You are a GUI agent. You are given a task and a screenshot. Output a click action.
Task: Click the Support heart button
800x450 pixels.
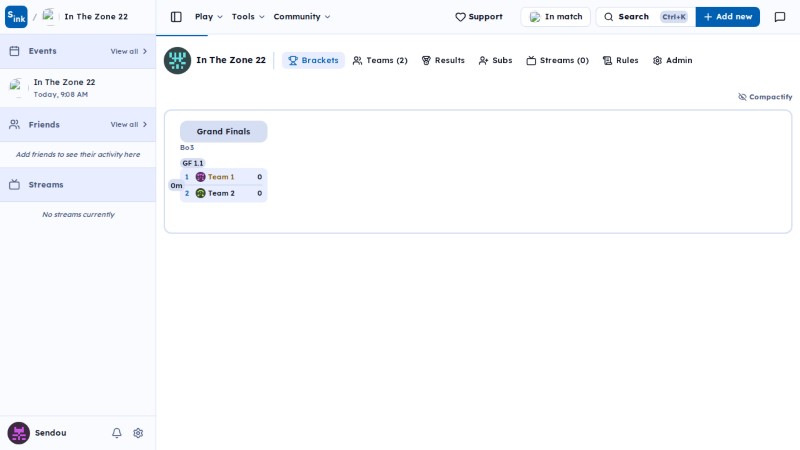(x=479, y=17)
